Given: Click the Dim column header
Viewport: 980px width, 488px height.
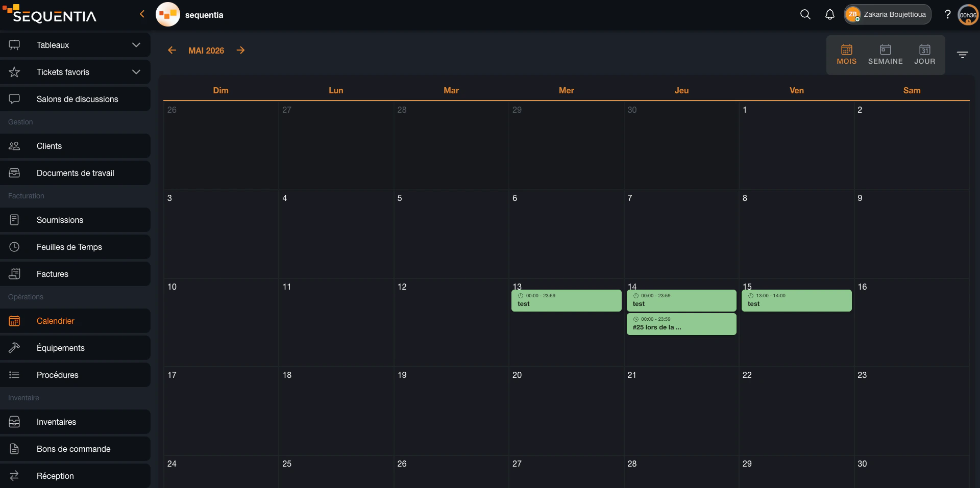Looking at the screenshot, I should tap(220, 90).
